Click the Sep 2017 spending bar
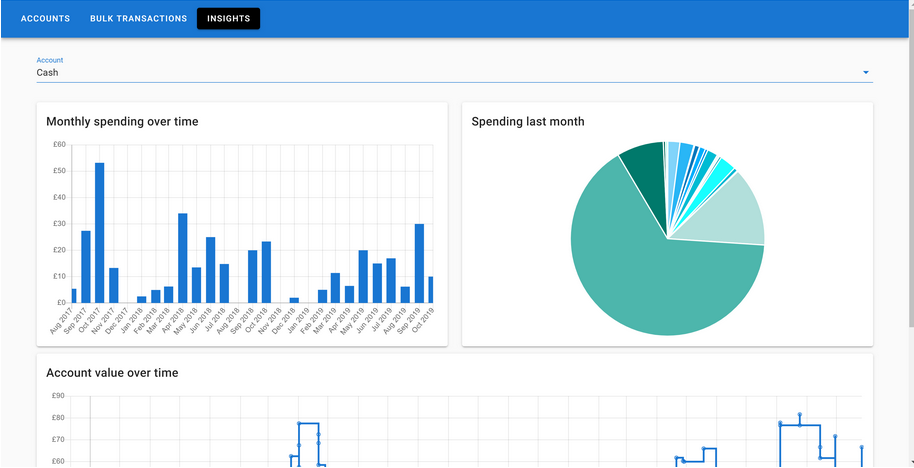Image resolution: width=914 pixels, height=468 pixels. pyautogui.click(x=86, y=267)
